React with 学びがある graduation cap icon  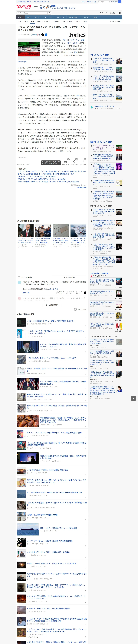click(65, 162)
